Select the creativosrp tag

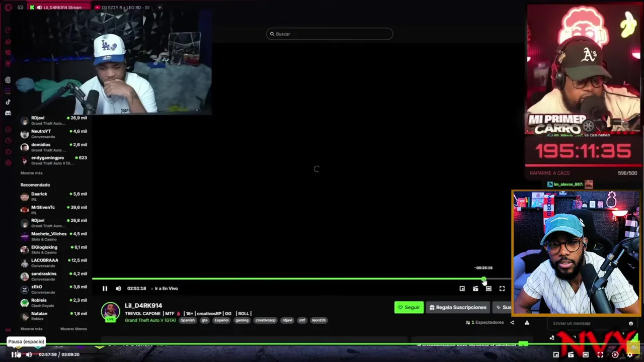265,320
